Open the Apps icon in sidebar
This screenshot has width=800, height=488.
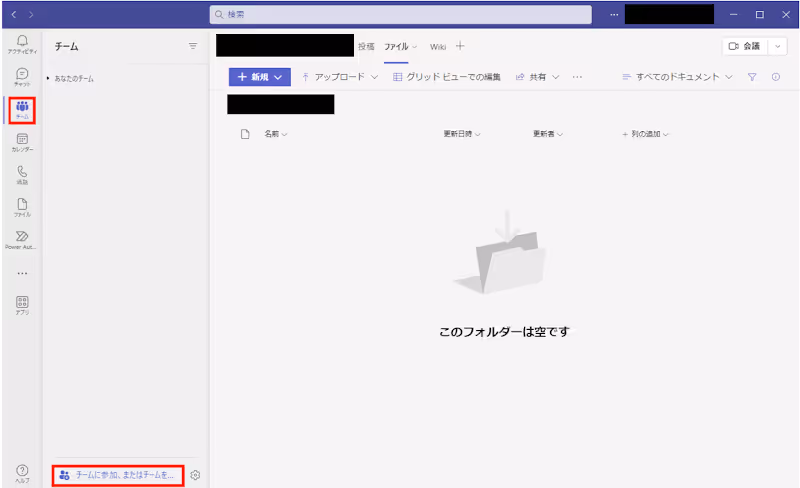[x=22, y=305]
